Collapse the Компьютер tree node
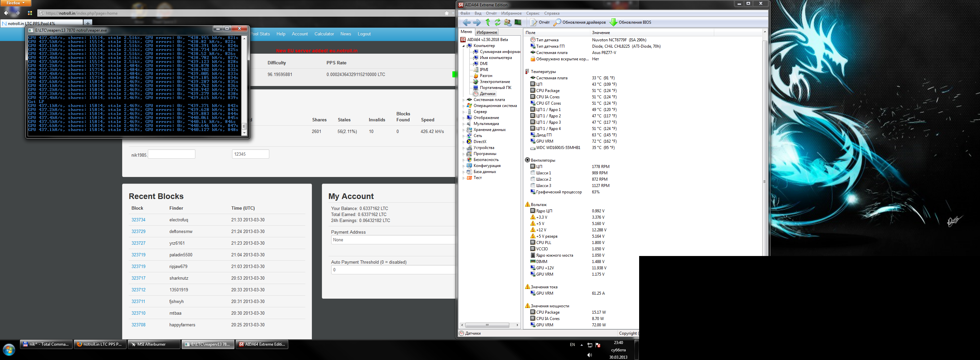 463,46
